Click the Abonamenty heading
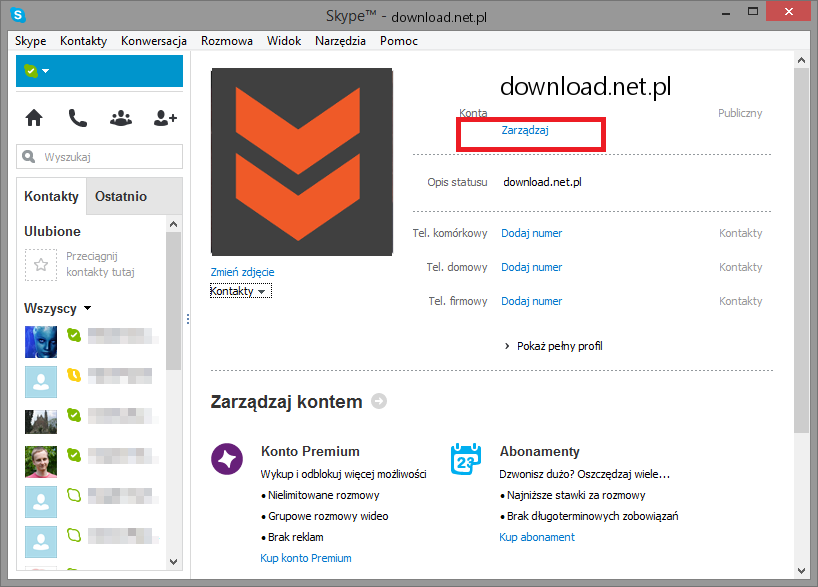818x587 pixels. 539,451
